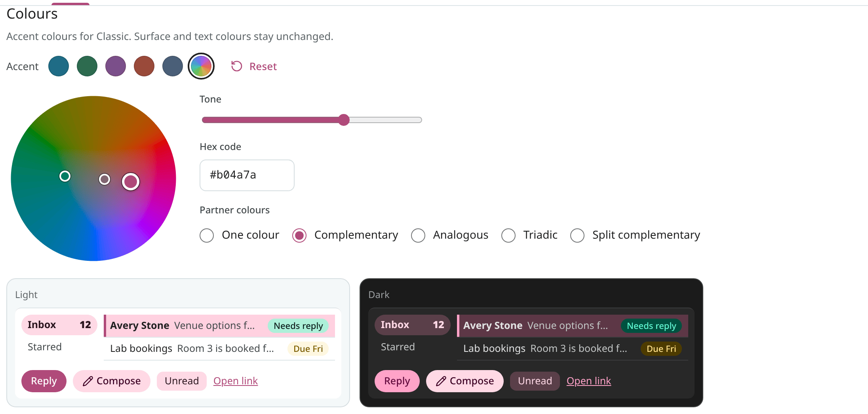Viewport: 868px width, 414px height.
Task: Click Reply button in Light preview
Action: [x=44, y=381]
